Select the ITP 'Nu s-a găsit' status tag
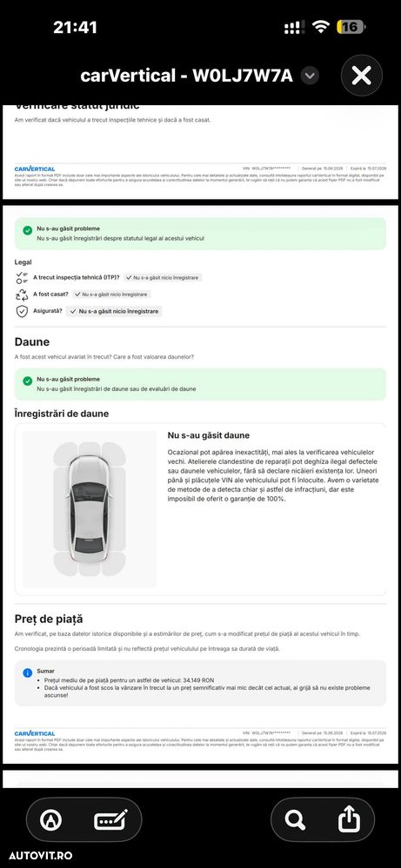The height and width of the screenshot is (868, 401). (x=162, y=277)
